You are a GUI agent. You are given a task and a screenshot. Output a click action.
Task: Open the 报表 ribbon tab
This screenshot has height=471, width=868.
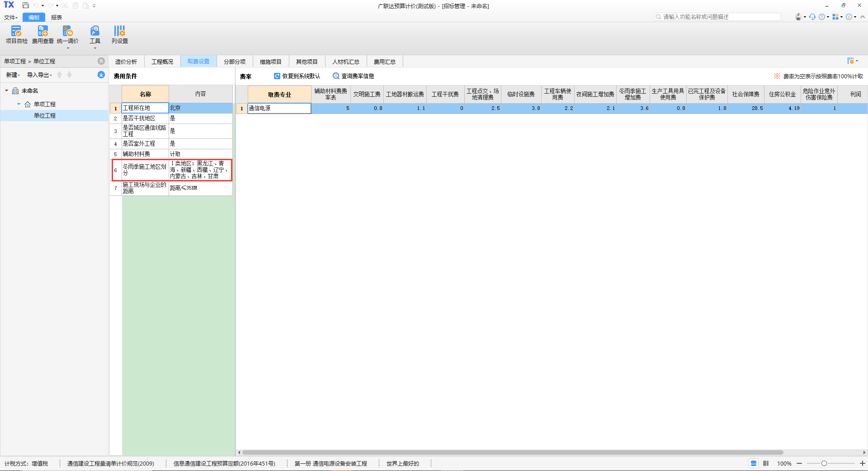click(x=56, y=17)
